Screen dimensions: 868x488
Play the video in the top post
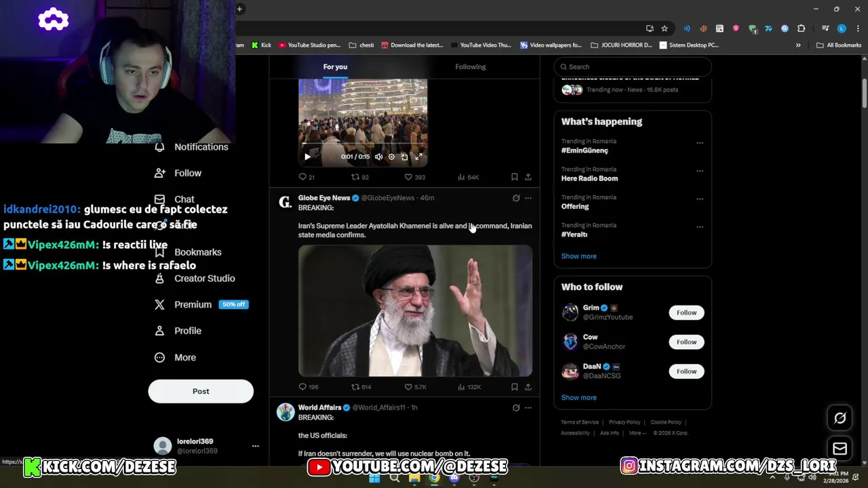[x=307, y=157]
